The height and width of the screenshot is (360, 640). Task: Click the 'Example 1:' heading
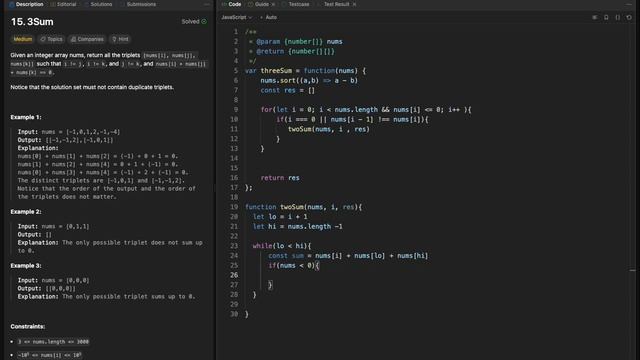point(26,117)
